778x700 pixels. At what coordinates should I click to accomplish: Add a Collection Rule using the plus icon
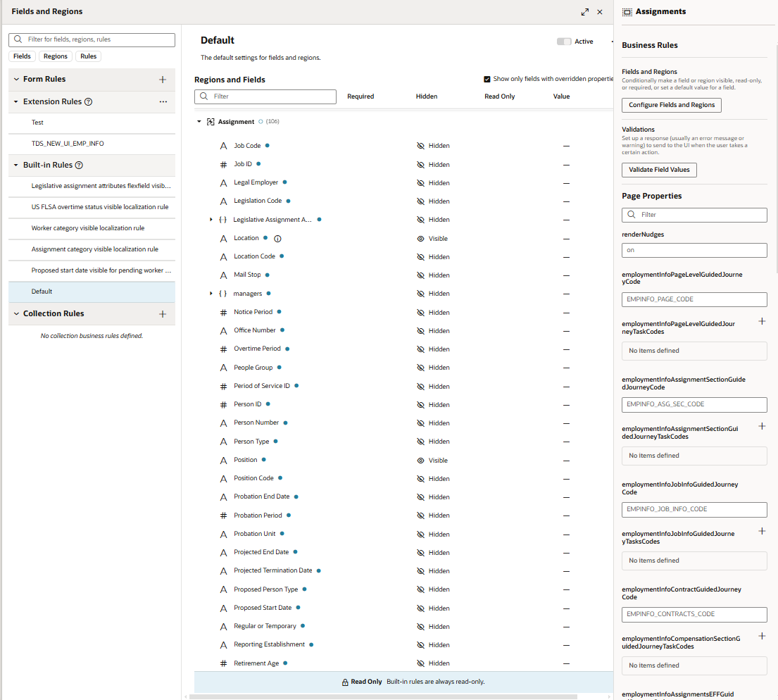point(163,314)
